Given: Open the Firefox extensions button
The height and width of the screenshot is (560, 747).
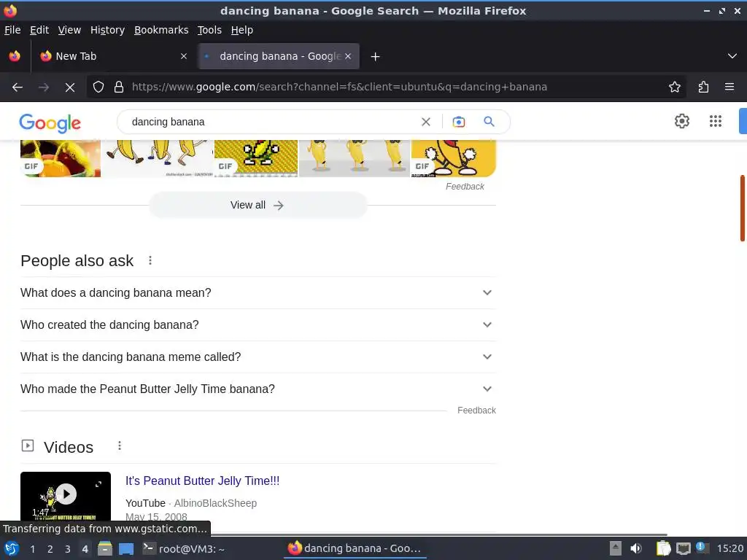Looking at the screenshot, I should pyautogui.click(x=703, y=87).
